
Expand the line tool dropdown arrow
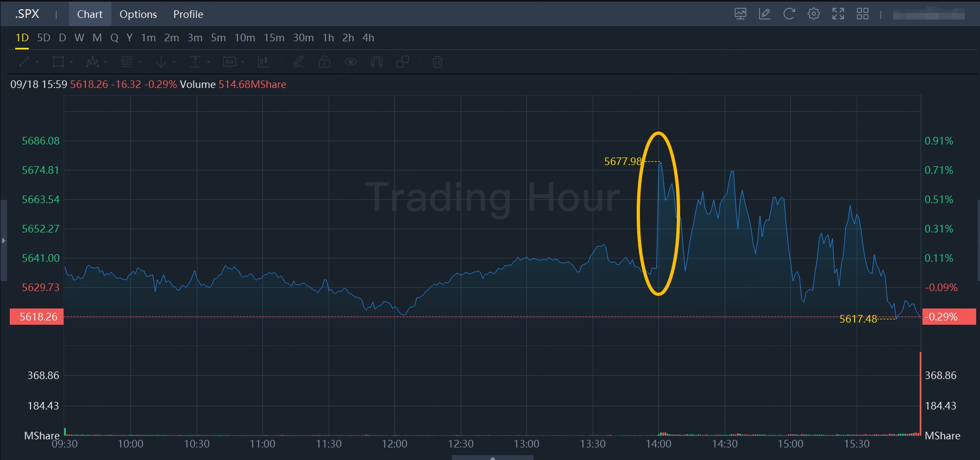(37, 62)
